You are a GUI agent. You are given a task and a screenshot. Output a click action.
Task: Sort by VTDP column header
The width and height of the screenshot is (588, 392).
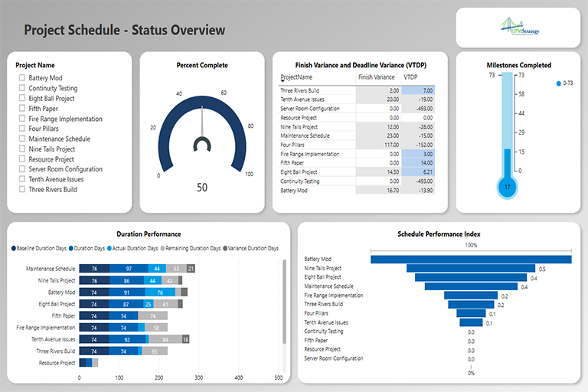[x=410, y=77]
